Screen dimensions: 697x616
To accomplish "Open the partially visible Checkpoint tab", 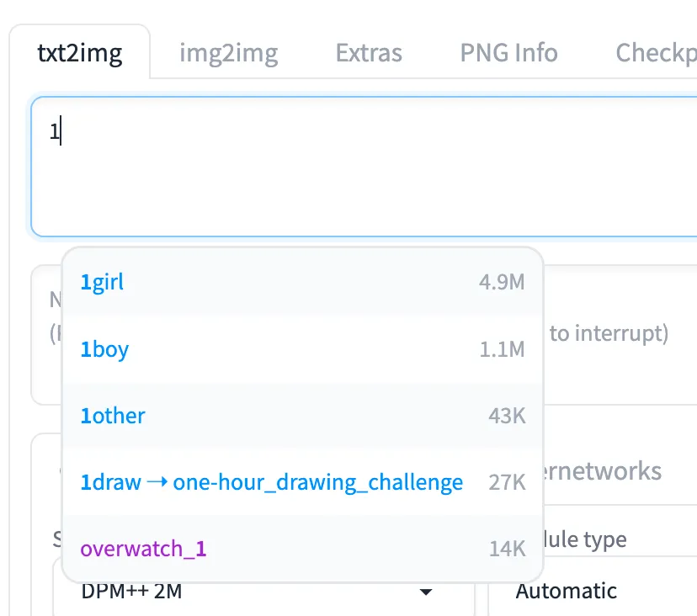I will 657,53.
